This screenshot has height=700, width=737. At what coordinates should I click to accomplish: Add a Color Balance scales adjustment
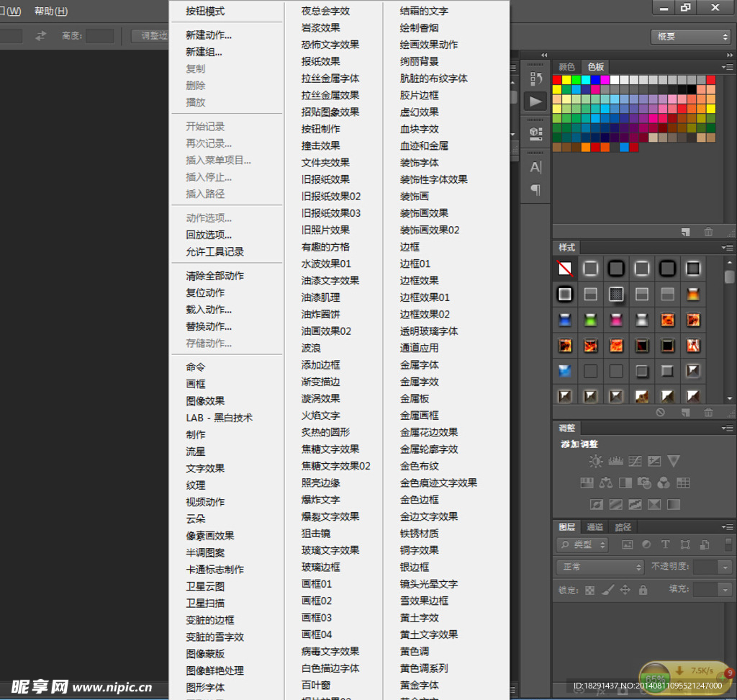606,483
